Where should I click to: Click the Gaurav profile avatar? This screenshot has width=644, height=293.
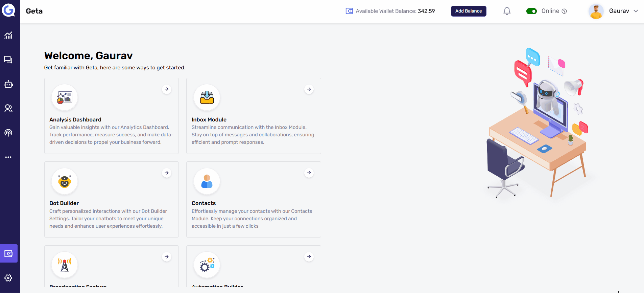coord(596,11)
